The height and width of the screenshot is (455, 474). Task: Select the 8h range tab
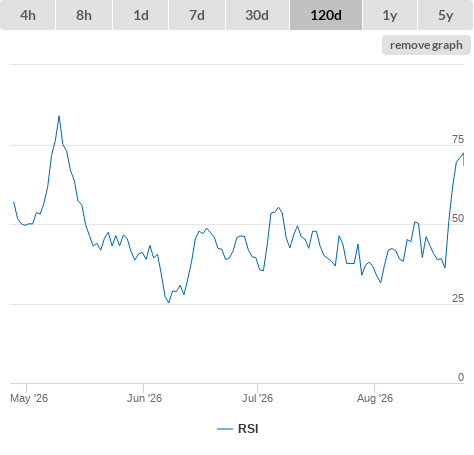pyautogui.click(x=84, y=15)
